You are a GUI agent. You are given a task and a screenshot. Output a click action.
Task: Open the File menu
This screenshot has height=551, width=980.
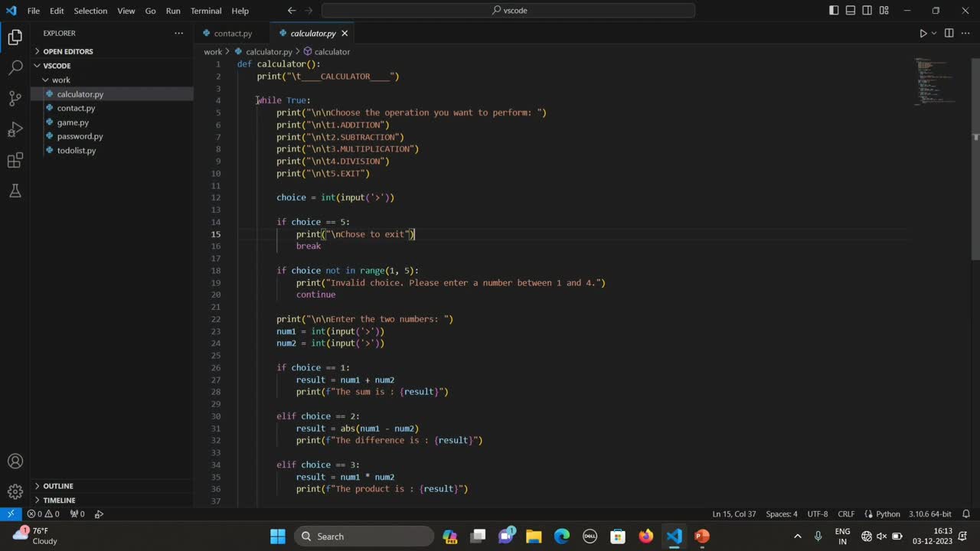tap(33, 11)
